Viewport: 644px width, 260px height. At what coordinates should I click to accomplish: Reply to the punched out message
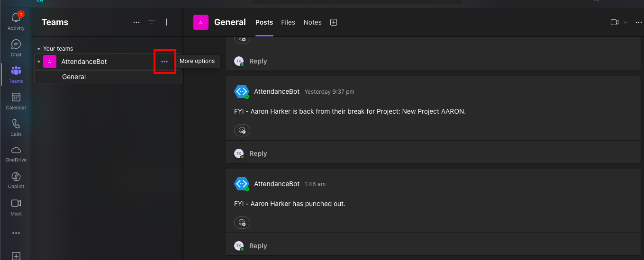coord(258,246)
